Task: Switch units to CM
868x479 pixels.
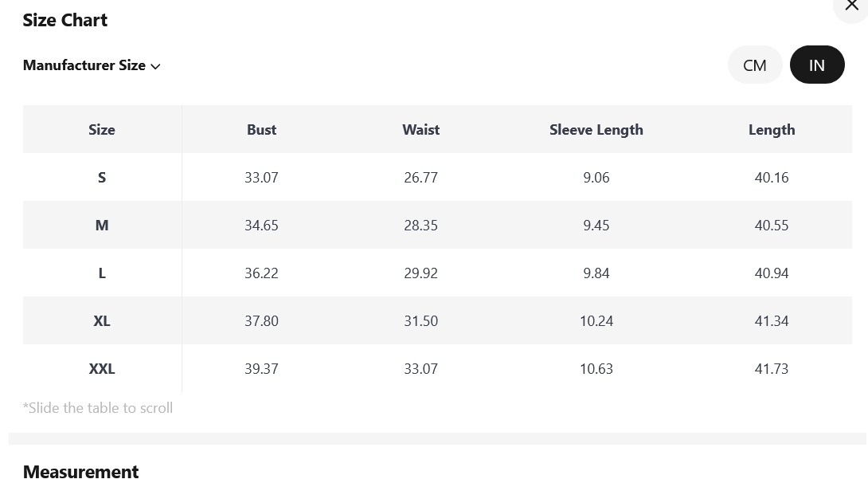Action: point(754,65)
